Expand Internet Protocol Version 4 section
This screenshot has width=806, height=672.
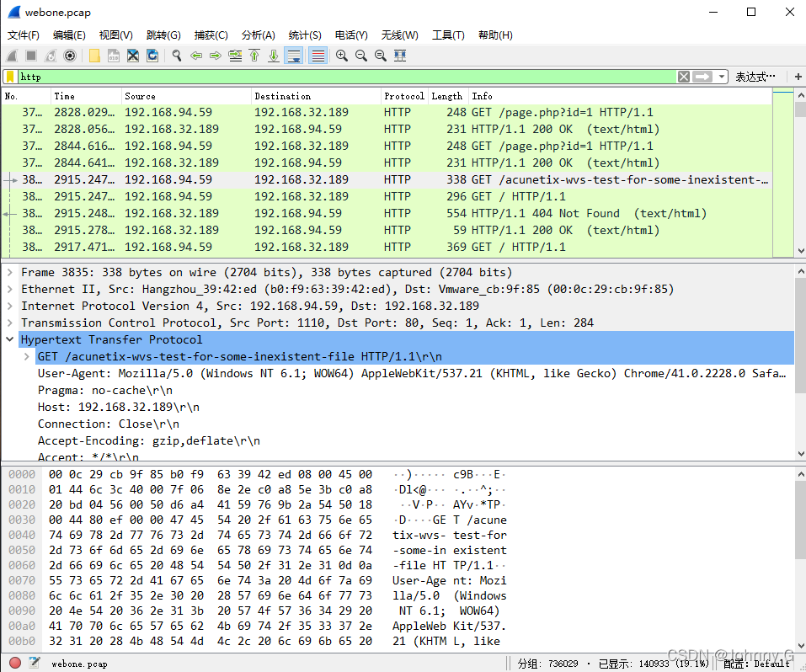pyautogui.click(x=10, y=307)
